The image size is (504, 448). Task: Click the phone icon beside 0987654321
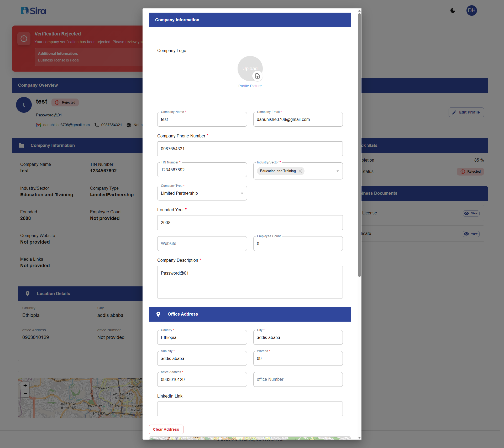[96, 125]
